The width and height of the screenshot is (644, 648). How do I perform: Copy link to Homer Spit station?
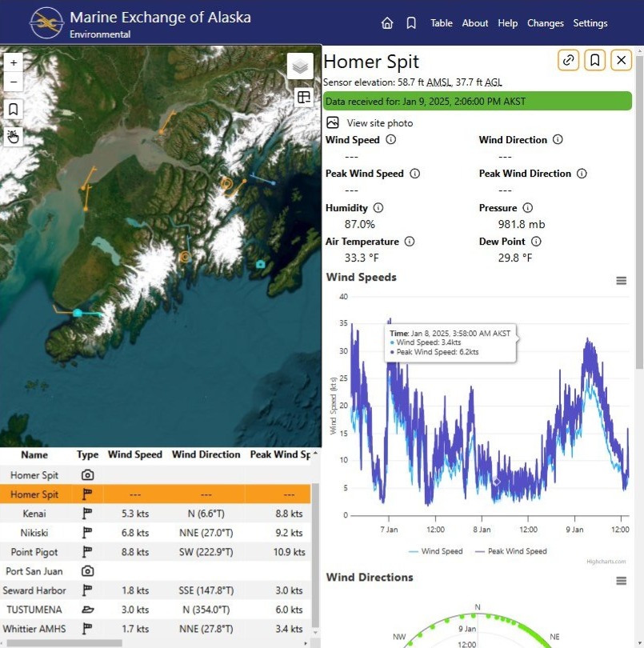pos(568,60)
